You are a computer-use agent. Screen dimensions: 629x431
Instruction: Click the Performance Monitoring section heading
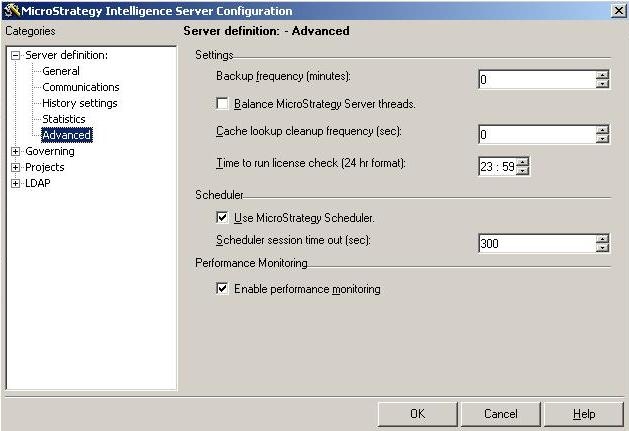(x=251, y=263)
